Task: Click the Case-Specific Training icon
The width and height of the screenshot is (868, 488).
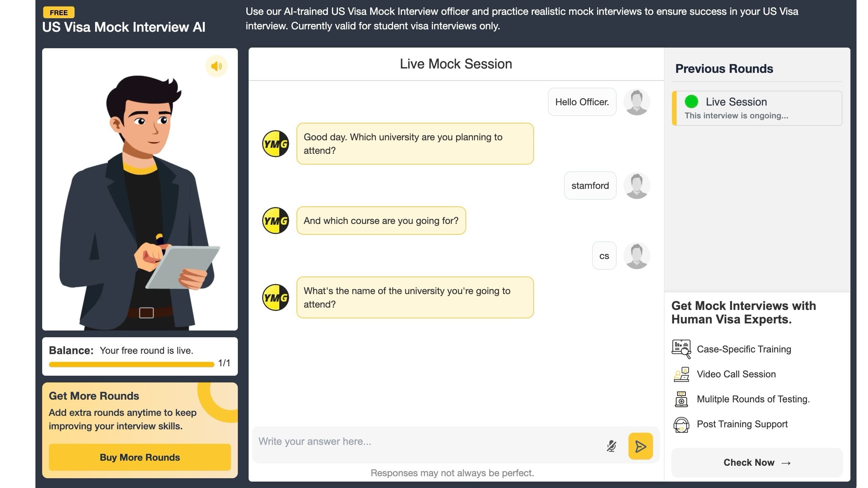Action: [x=681, y=349]
